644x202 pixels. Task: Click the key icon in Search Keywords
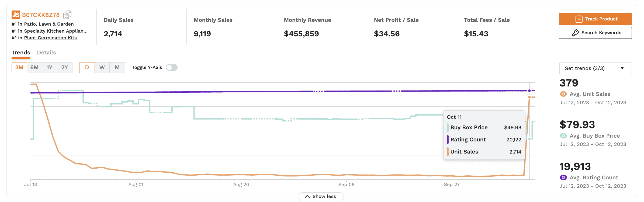point(575,33)
